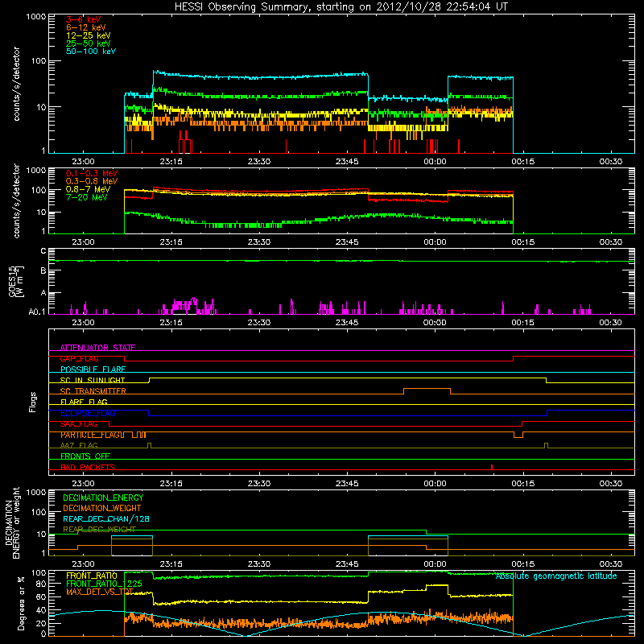Click the FLARE_FLAG label
This screenshot has height=644, width=644.
84,402
